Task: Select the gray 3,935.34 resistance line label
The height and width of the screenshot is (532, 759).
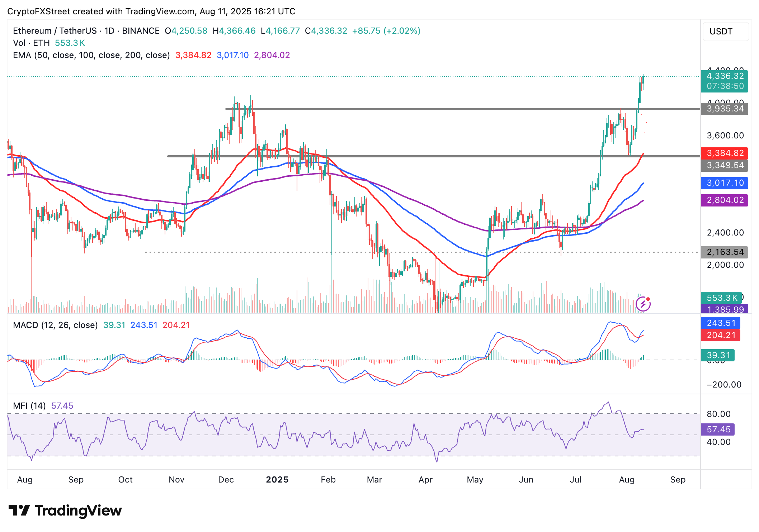Action: (725, 109)
